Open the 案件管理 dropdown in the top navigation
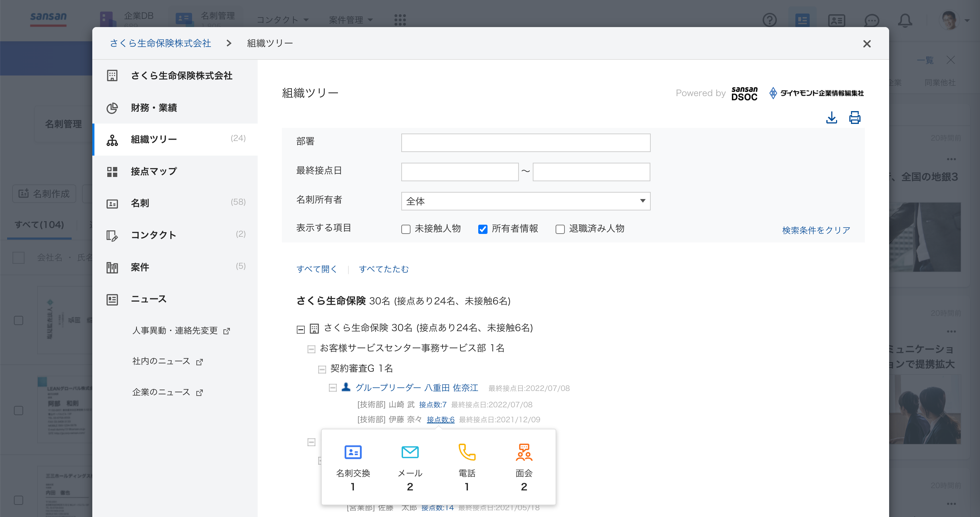 click(351, 20)
